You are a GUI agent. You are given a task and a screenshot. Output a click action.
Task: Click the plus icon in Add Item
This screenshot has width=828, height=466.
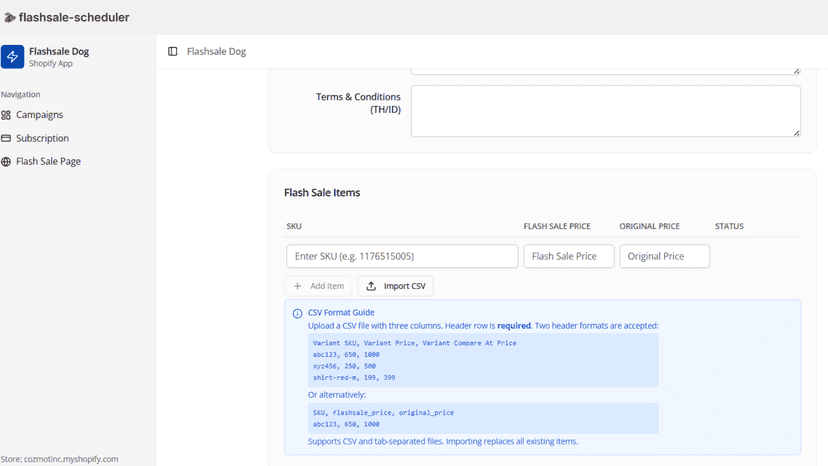(297, 286)
